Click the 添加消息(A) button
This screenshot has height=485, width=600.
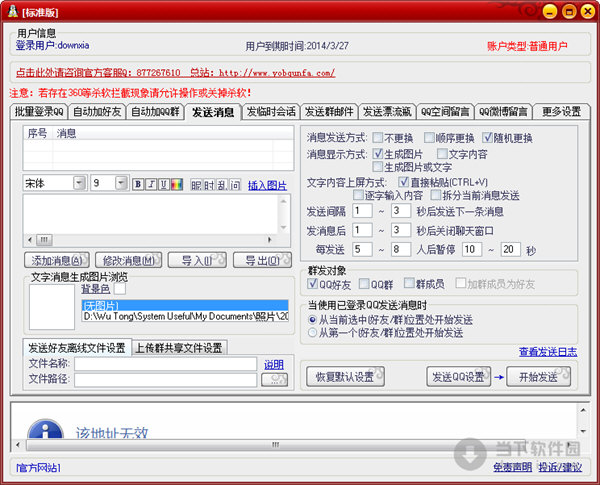click(57, 261)
